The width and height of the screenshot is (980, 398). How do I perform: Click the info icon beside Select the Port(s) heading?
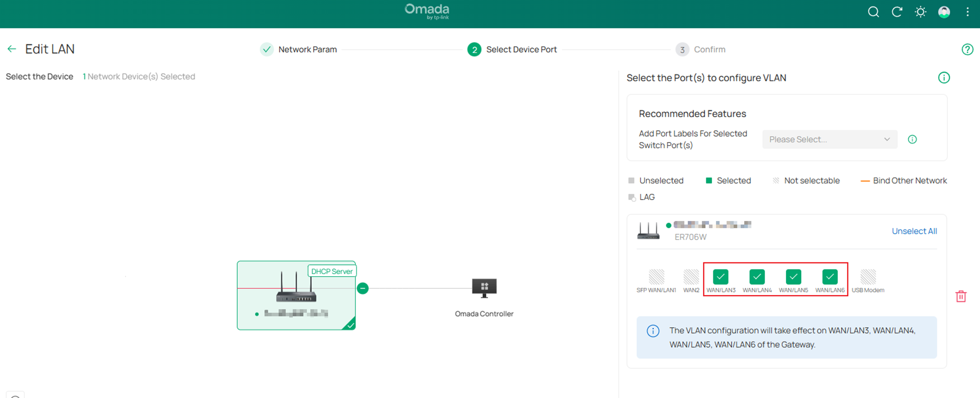click(943, 77)
